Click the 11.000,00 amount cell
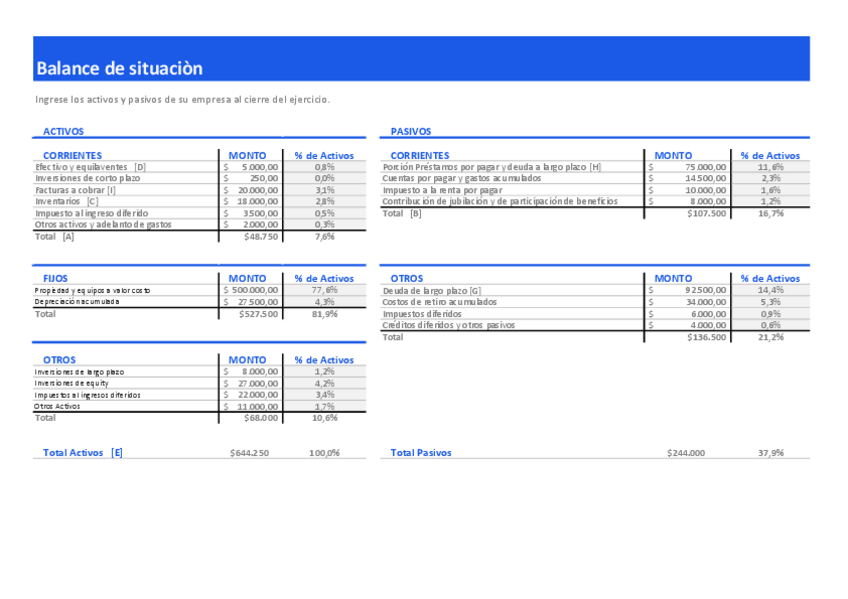Screen dimensions: 848x599 click(258, 407)
